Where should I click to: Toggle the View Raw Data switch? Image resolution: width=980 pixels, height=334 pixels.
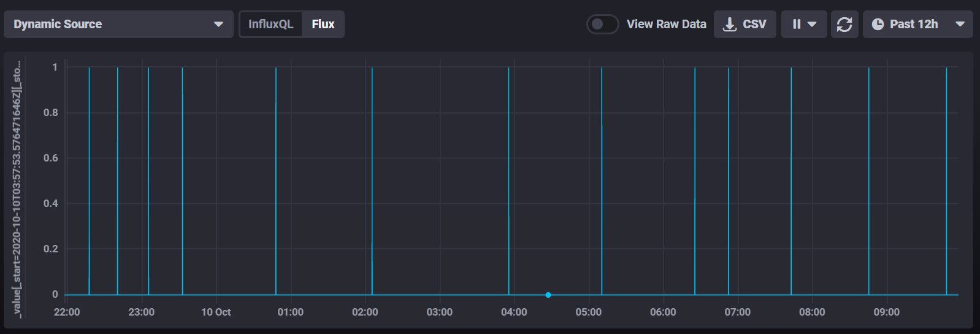tap(602, 24)
